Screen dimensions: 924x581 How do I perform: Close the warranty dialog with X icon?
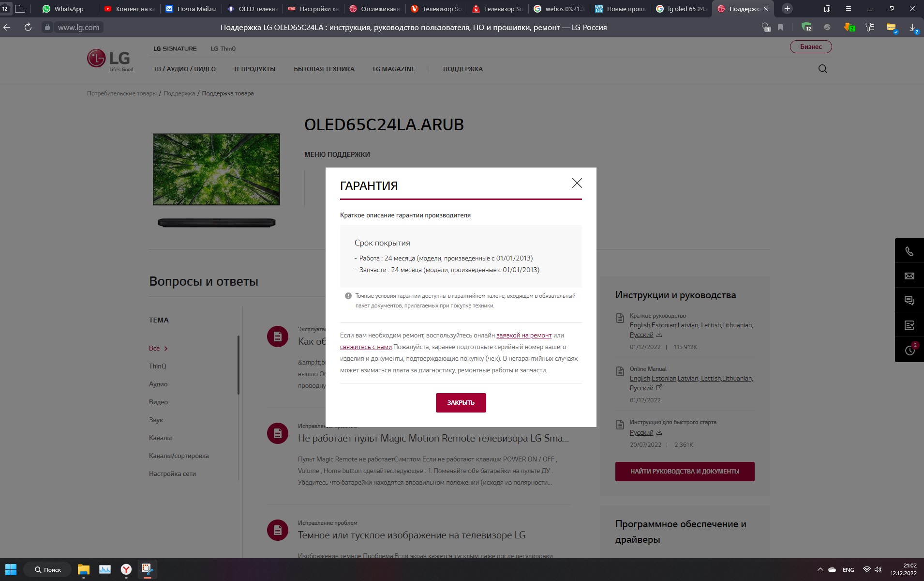click(x=577, y=183)
